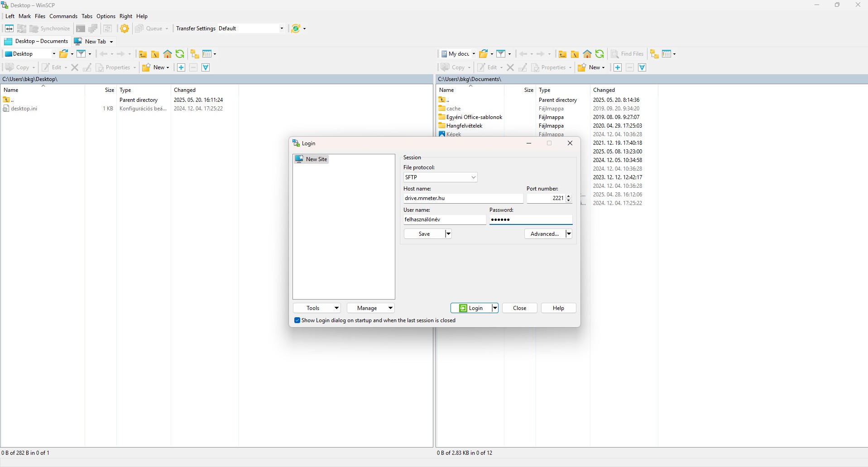Image resolution: width=868 pixels, height=467 pixels.
Task: Open the Tabs menu
Action: 87,16
